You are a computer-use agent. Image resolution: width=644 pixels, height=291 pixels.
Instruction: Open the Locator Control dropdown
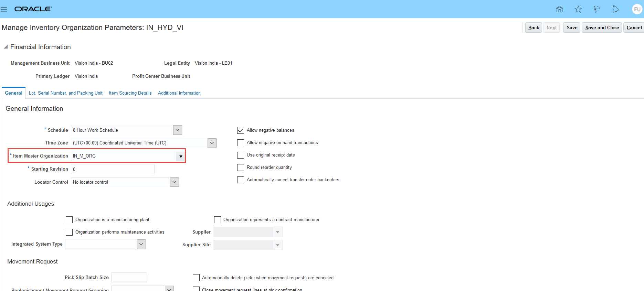coord(175,182)
